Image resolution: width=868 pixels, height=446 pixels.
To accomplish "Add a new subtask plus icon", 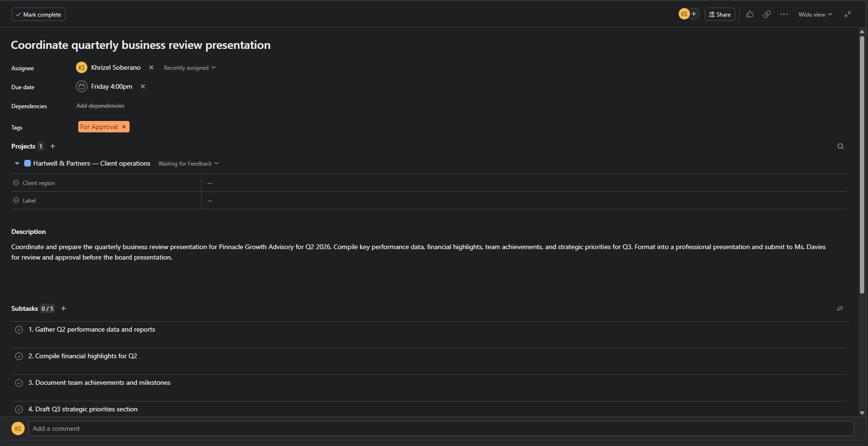I will [64, 308].
